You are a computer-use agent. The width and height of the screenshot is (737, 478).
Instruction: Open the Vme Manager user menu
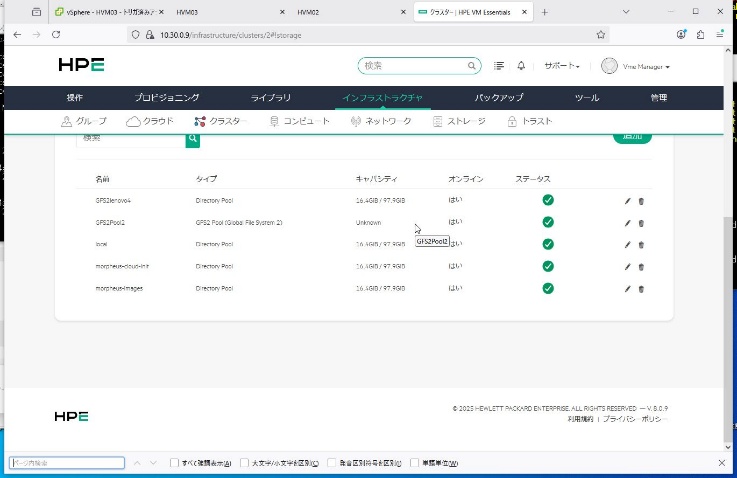636,66
